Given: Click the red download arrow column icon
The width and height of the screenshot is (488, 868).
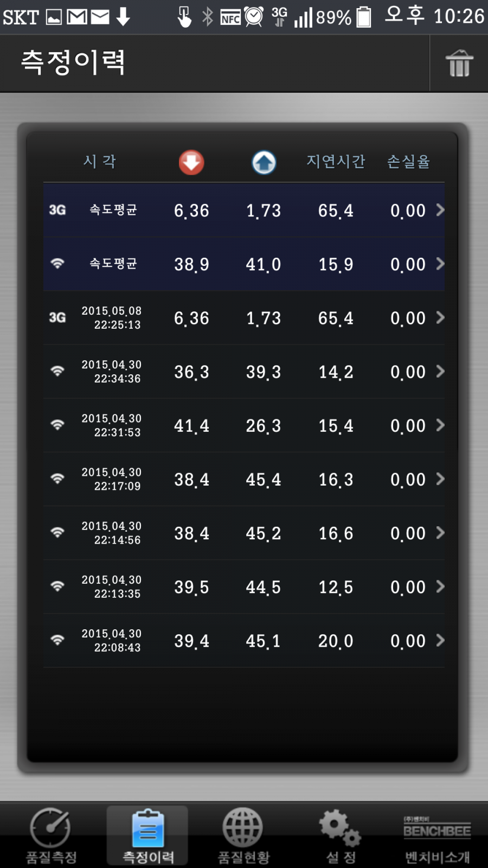Looking at the screenshot, I should [191, 162].
